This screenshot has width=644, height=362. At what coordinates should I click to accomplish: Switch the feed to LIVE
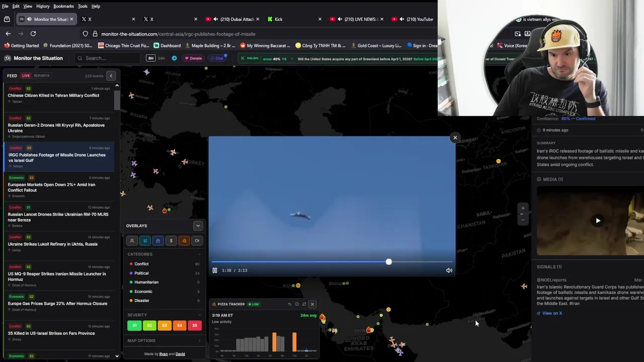(x=26, y=76)
